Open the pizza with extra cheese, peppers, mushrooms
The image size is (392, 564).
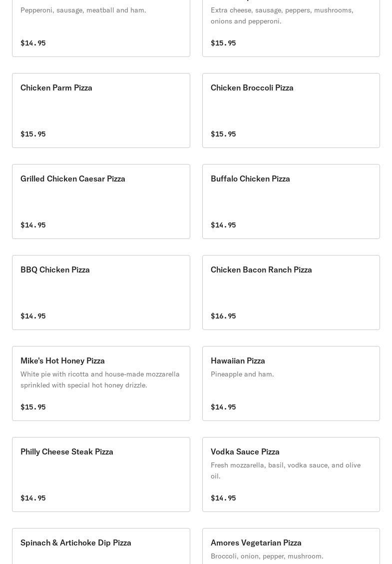[291, 27]
